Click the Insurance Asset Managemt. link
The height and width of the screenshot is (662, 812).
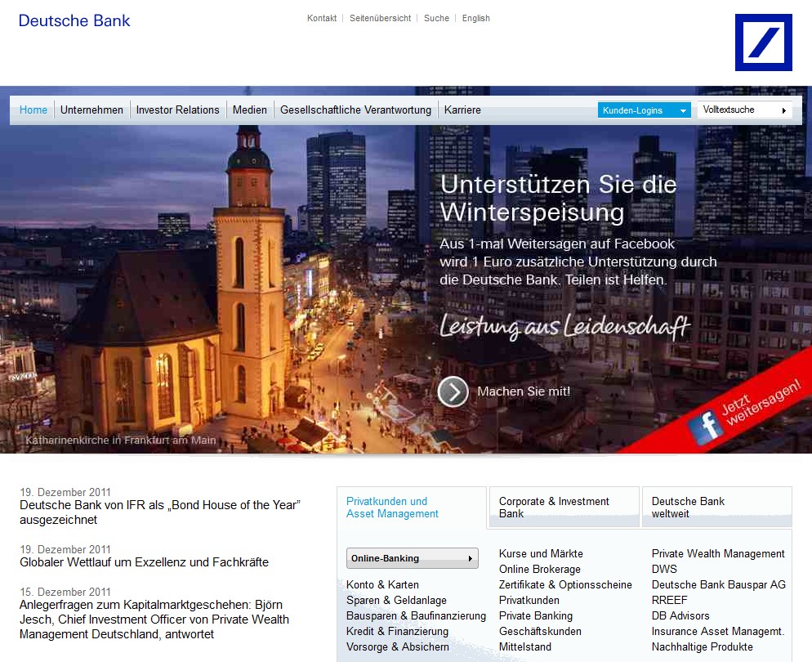click(718, 632)
